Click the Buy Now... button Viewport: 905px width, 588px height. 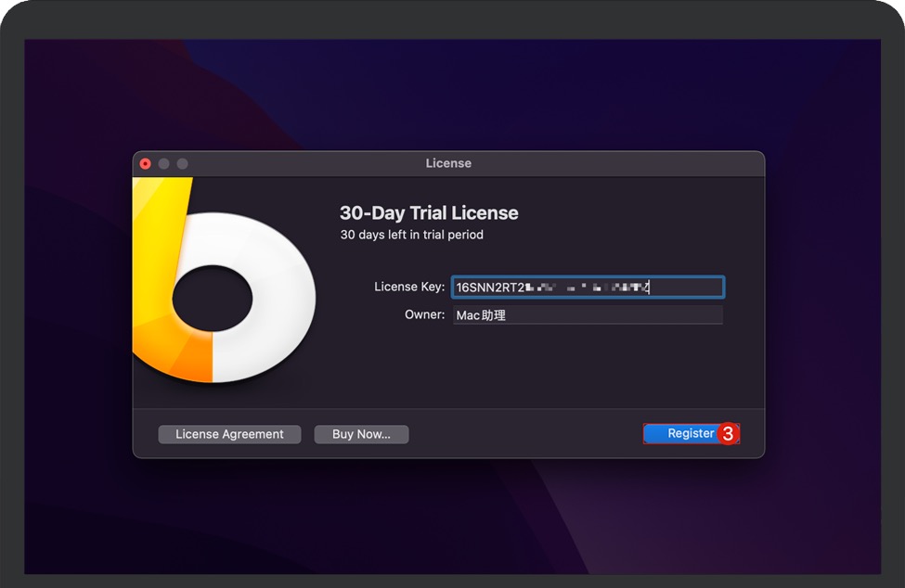point(361,434)
